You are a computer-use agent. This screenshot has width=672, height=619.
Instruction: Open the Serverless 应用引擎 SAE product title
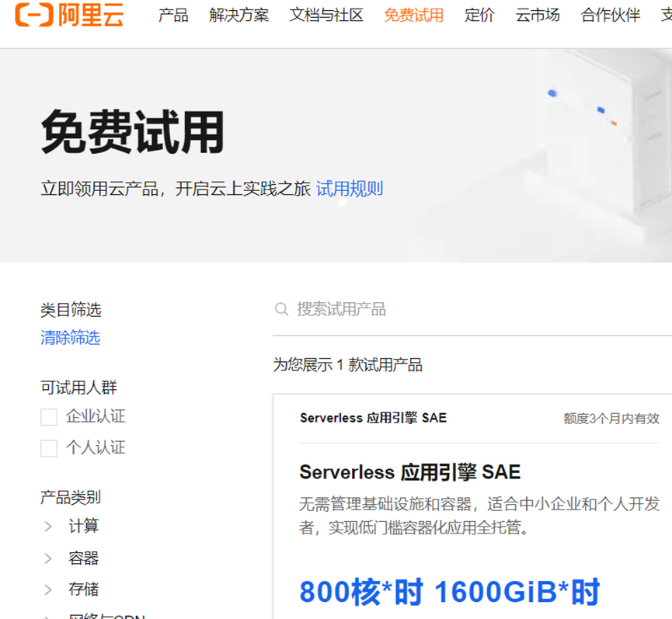click(x=409, y=472)
